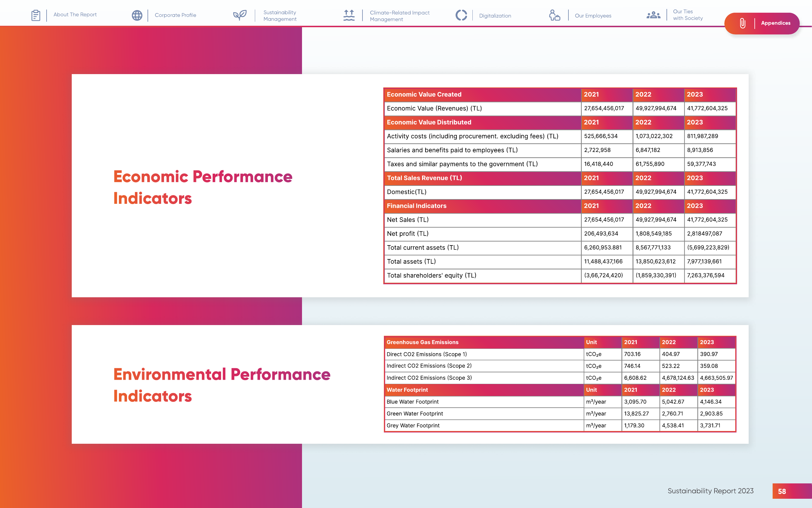The height and width of the screenshot is (508, 812).
Task: Click the Blue Water Footprint label
Action: tap(412, 401)
